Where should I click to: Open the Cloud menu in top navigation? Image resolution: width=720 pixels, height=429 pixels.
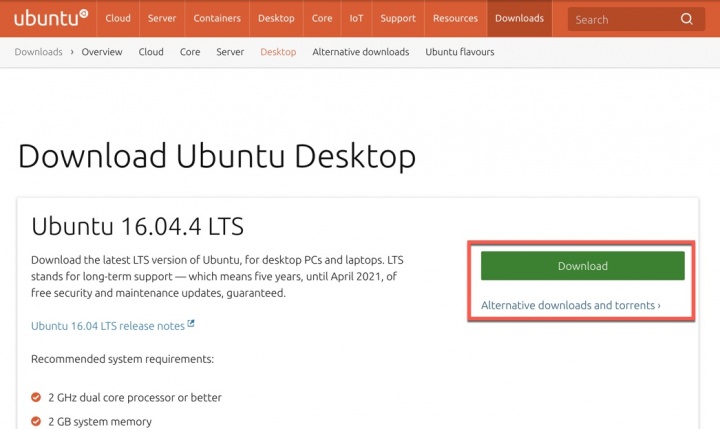click(118, 18)
